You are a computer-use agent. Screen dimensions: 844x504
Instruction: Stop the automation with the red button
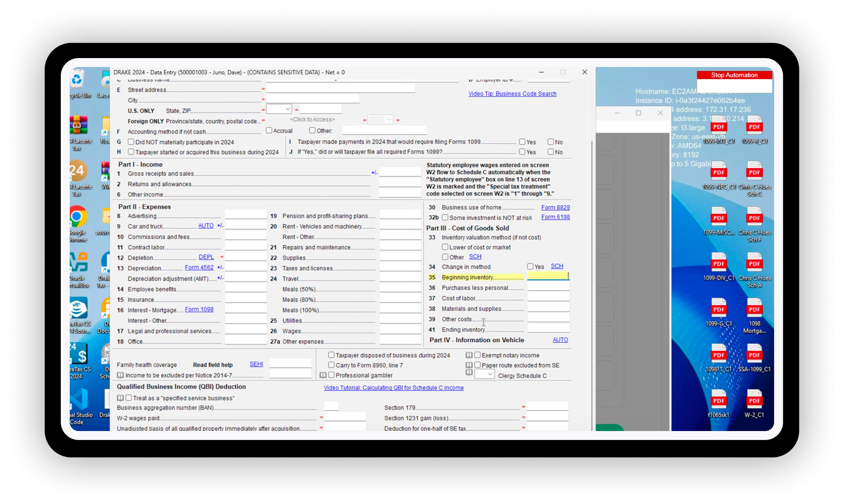[x=734, y=75]
